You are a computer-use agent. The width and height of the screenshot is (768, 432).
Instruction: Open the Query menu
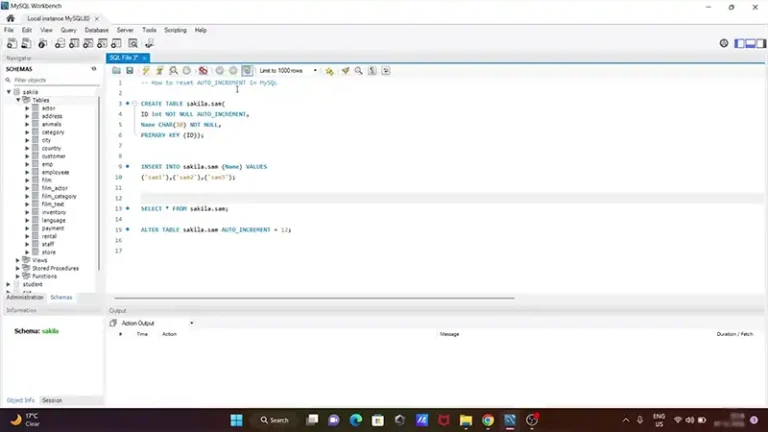(69, 30)
